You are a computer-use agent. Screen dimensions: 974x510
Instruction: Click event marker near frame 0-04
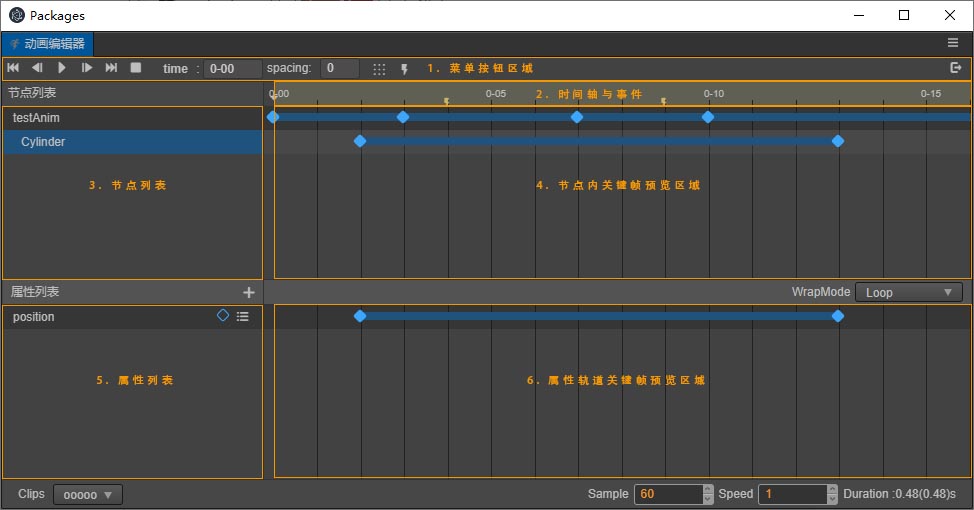[447, 101]
